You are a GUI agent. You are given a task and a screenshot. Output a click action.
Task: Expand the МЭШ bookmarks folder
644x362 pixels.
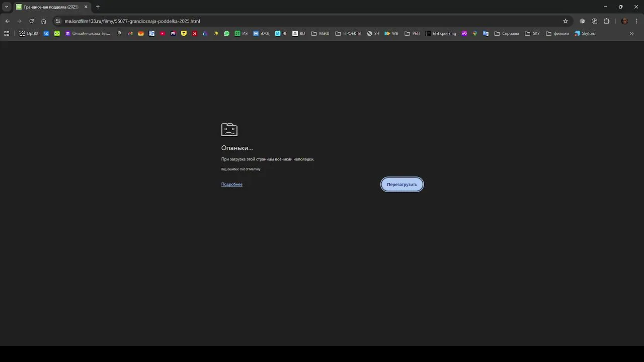pos(320,34)
